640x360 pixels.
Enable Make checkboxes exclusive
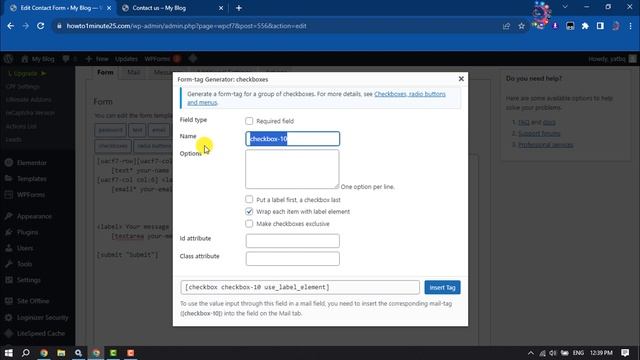[249, 224]
